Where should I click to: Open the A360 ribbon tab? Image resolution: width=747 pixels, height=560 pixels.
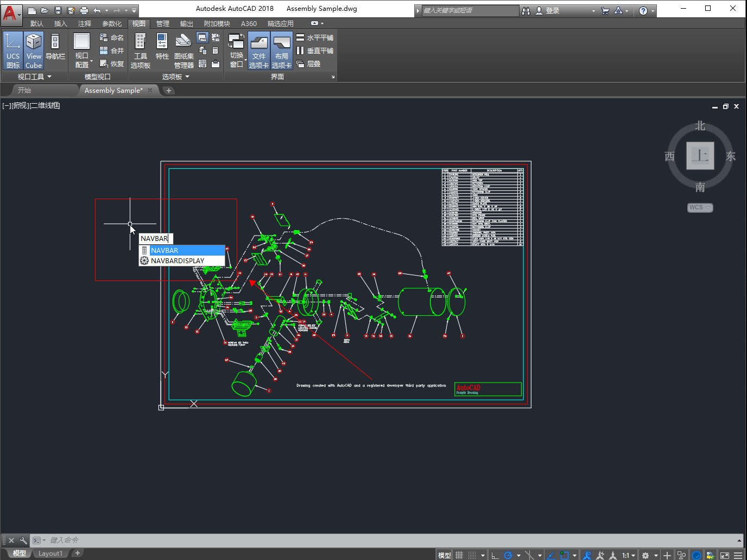coord(249,23)
